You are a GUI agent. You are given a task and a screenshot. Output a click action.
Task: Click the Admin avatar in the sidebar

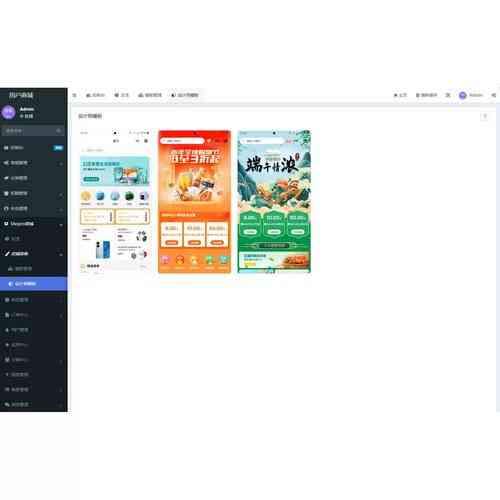click(x=9, y=112)
